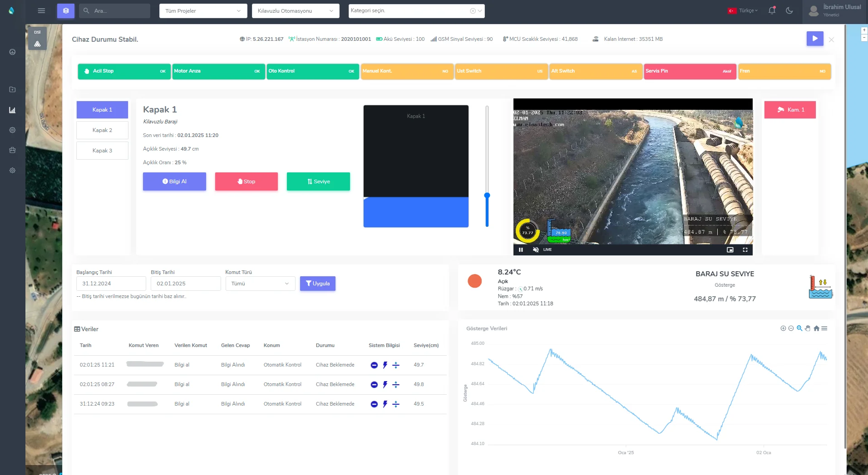Open the Tüm Projeler dropdown
This screenshot has width=868, height=475.
tap(203, 11)
